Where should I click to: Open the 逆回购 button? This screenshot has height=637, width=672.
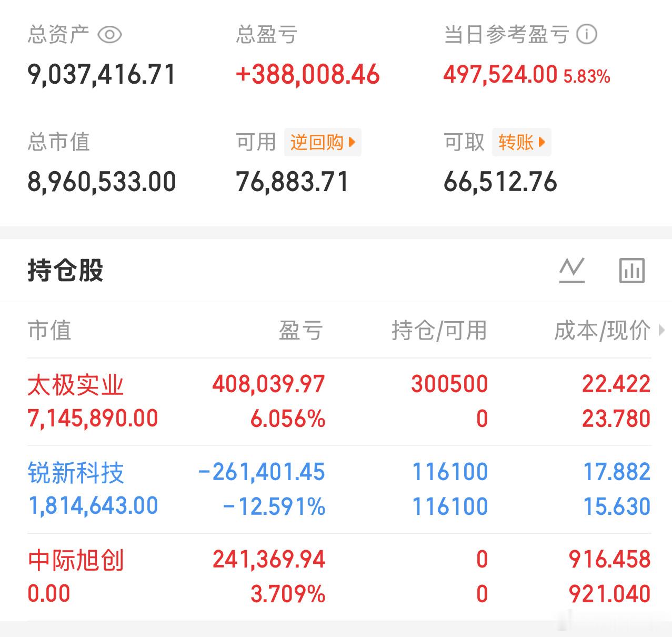point(323,142)
